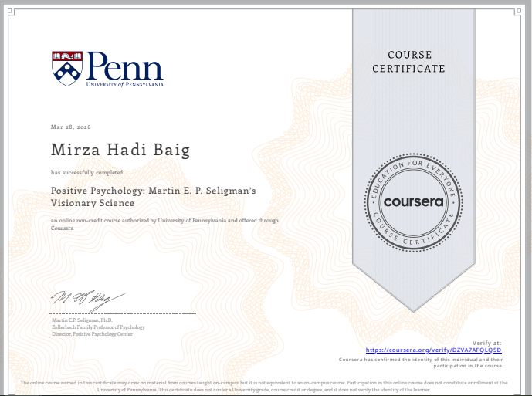Click the 'an online non-credit course authorized' description
This screenshot has height=396, width=532.
[x=164, y=224]
